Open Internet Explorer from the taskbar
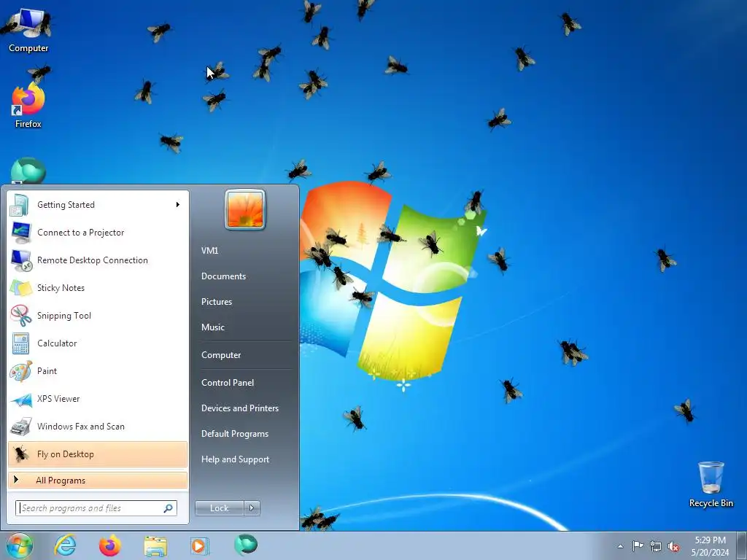 (65, 545)
